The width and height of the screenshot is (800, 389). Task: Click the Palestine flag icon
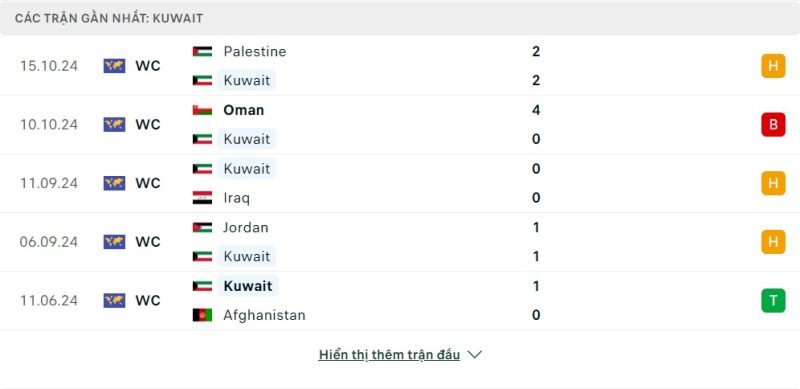(202, 51)
